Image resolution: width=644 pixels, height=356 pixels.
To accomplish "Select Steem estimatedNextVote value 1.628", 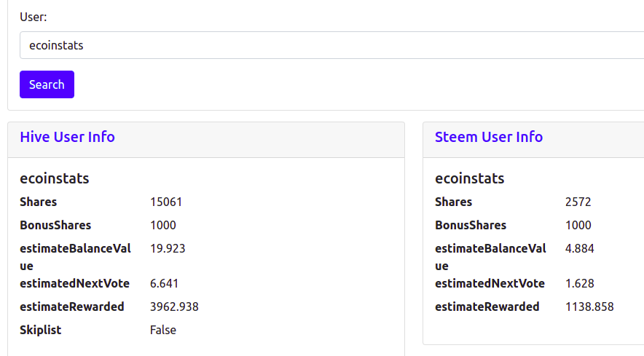I will coord(579,284).
